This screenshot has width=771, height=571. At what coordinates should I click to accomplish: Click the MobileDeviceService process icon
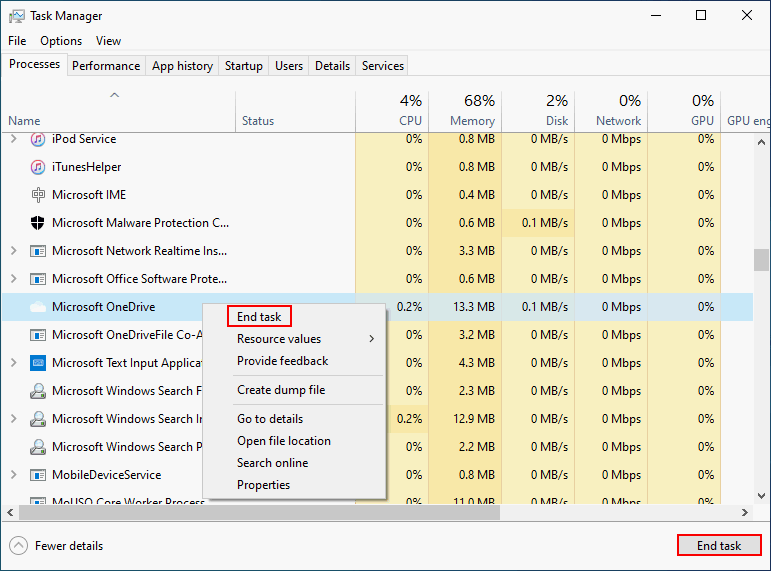tap(38, 475)
